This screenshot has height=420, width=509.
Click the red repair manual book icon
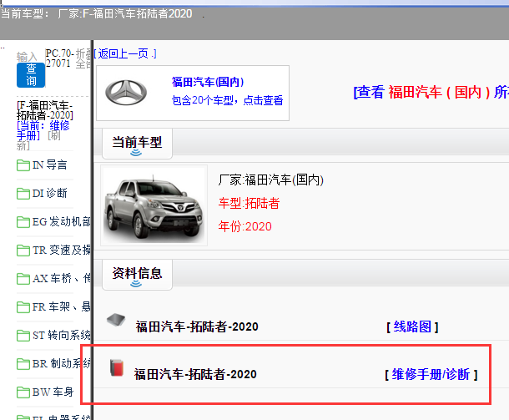117,367
